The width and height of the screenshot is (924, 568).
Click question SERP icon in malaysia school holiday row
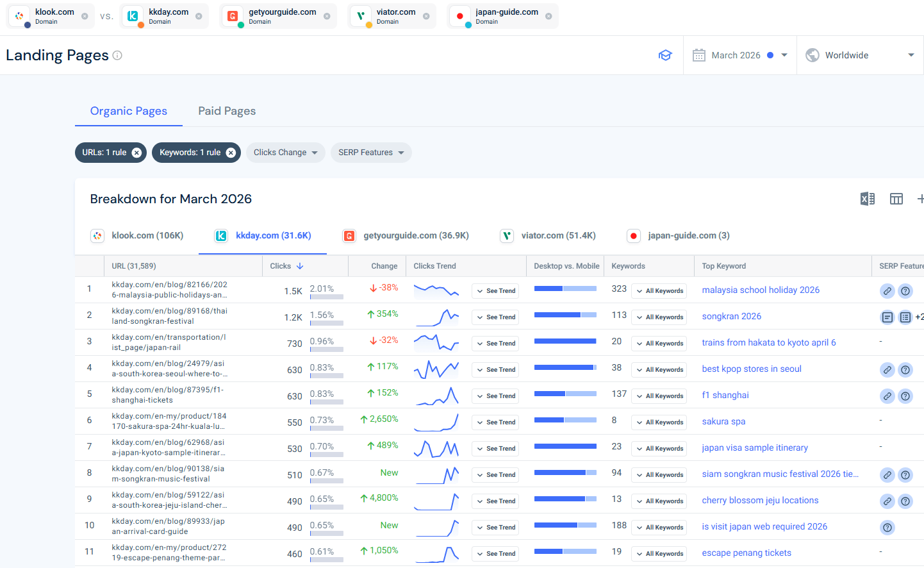coord(905,291)
